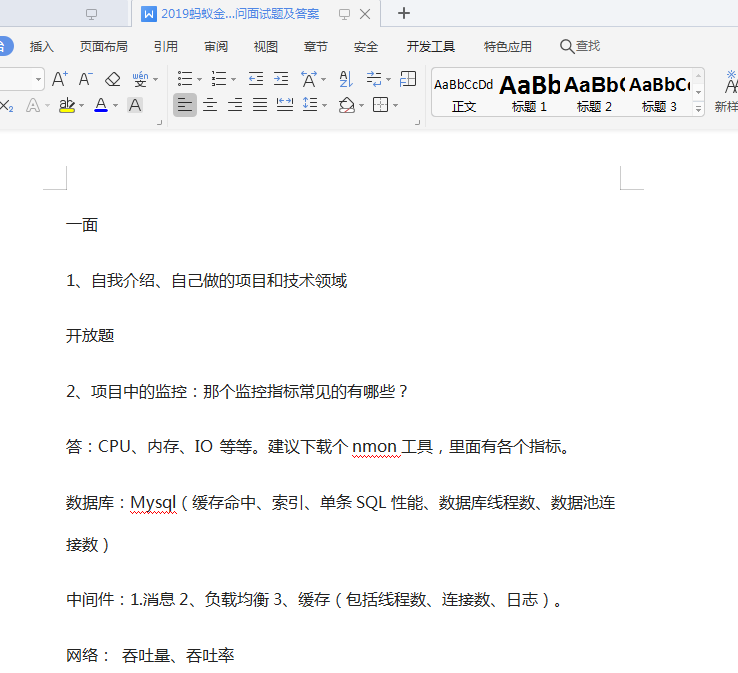This screenshot has width=738, height=673.
Task: Apply paragraph shading fill
Action: point(347,105)
